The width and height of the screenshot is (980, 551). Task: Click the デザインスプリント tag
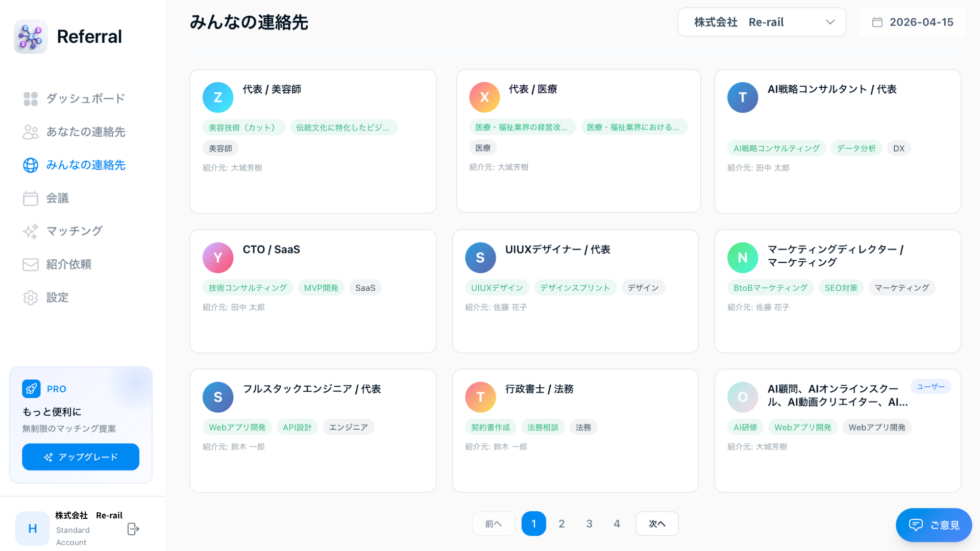pos(575,288)
